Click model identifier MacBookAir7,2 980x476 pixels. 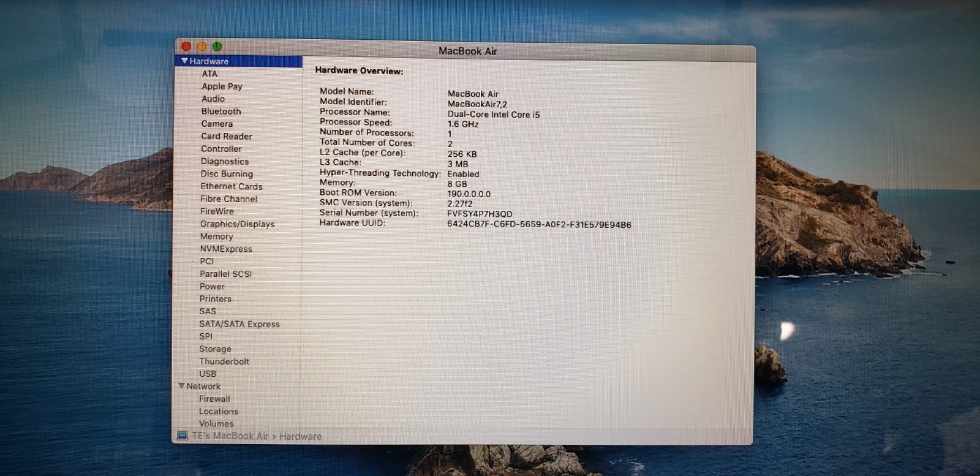[477, 104]
